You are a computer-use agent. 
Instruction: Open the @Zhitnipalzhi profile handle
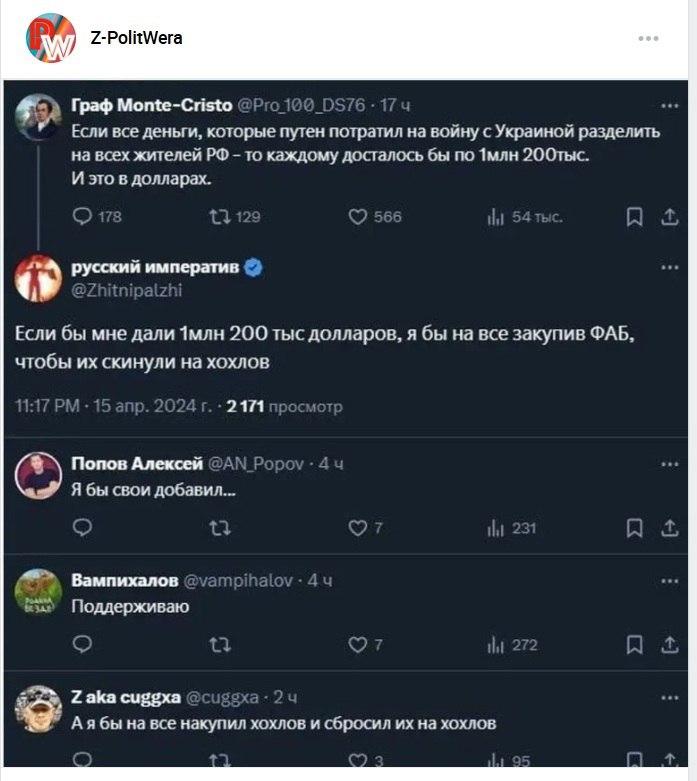pyautogui.click(x=126, y=289)
